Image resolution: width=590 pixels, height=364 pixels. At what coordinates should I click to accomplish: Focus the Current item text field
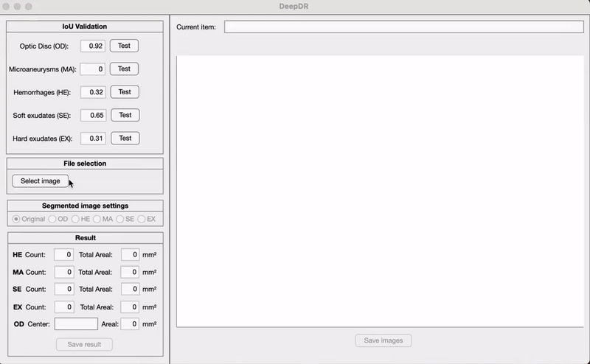point(403,27)
